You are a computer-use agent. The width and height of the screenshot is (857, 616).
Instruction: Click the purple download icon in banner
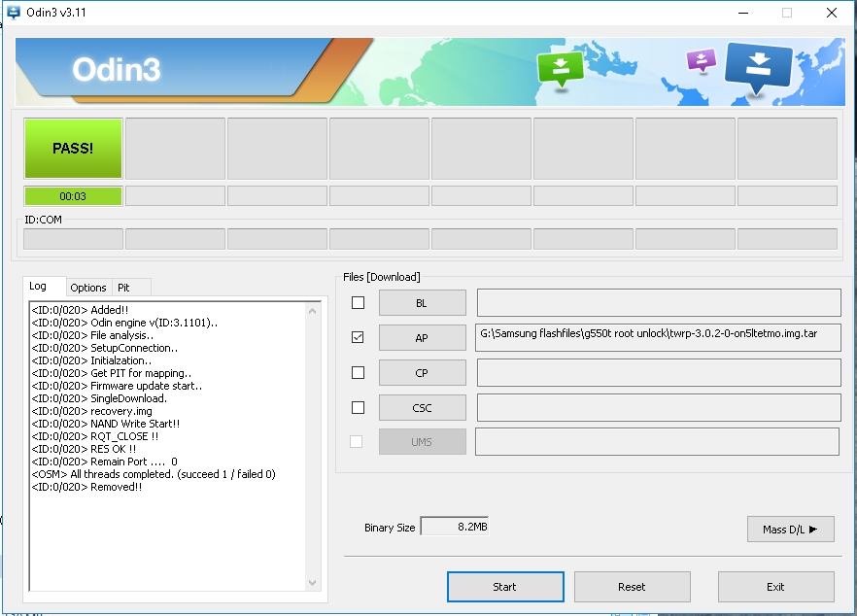click(702, 60)
